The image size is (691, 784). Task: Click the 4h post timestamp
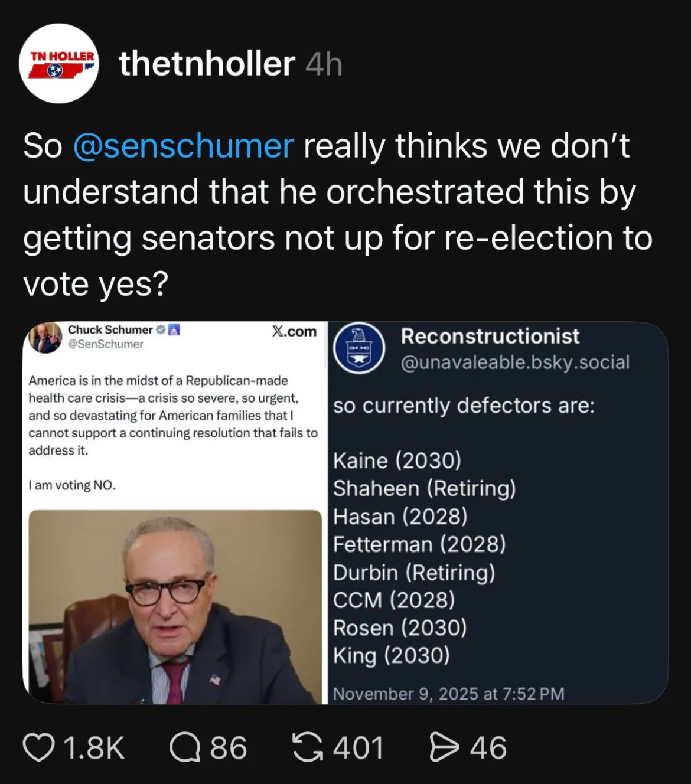coord(324,65)
